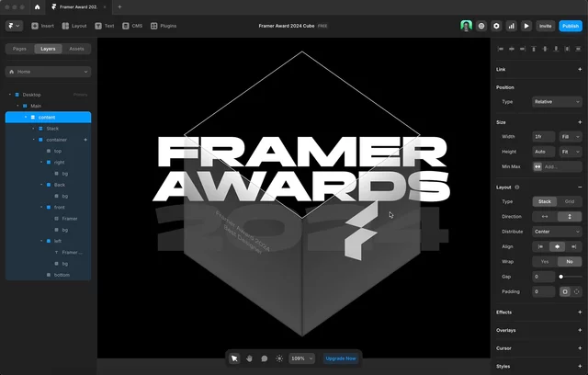Set layout Type to Grid

pyautogui.click(x=570, y=201)
